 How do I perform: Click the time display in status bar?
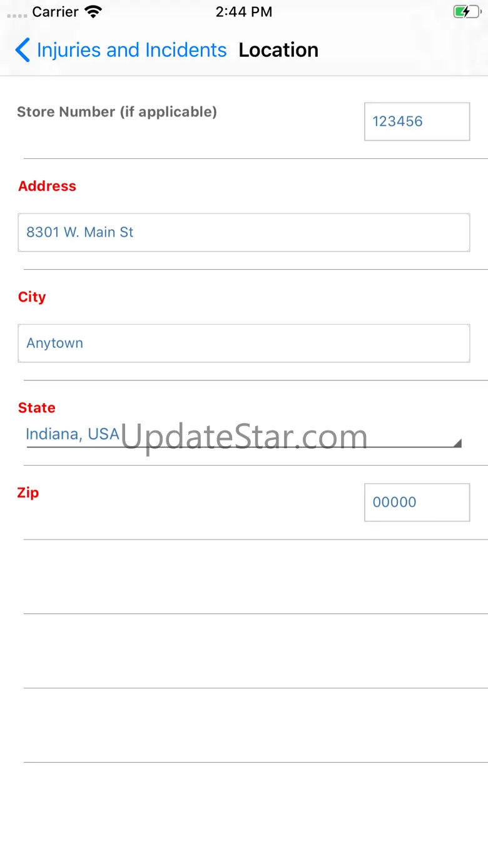coord(244,12)
